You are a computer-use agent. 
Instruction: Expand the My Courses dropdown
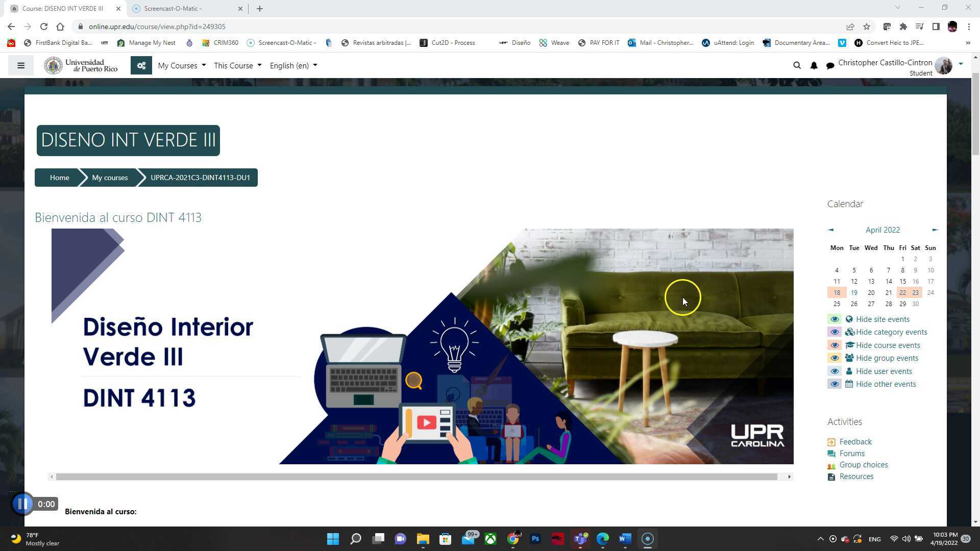182,65
